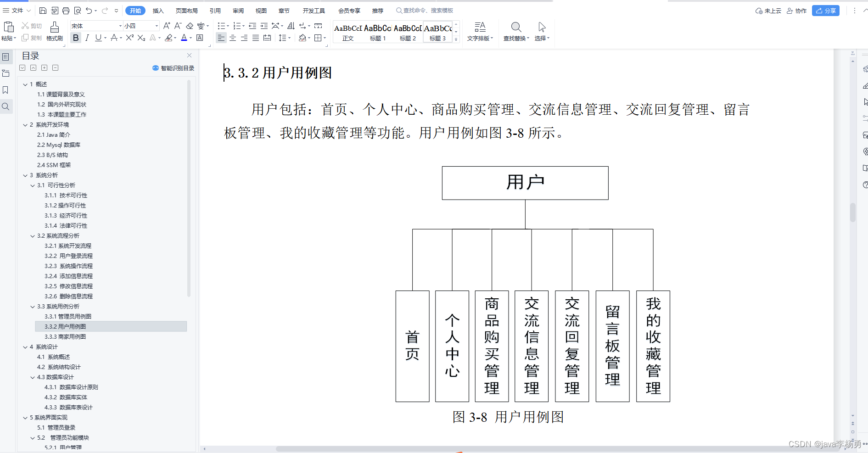Apply the 正文 style
The image size is (868, 453).
click(348, 32)
